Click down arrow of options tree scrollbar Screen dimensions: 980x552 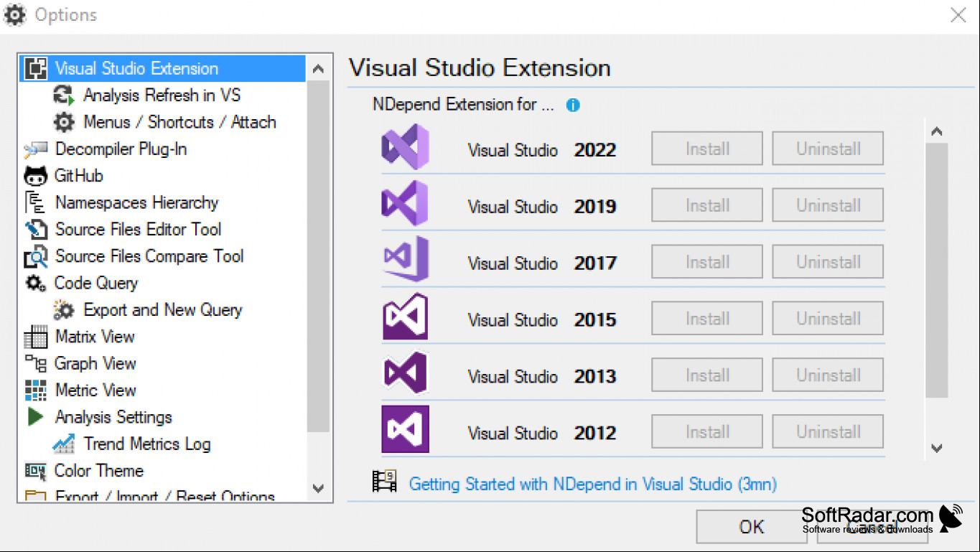319,488
